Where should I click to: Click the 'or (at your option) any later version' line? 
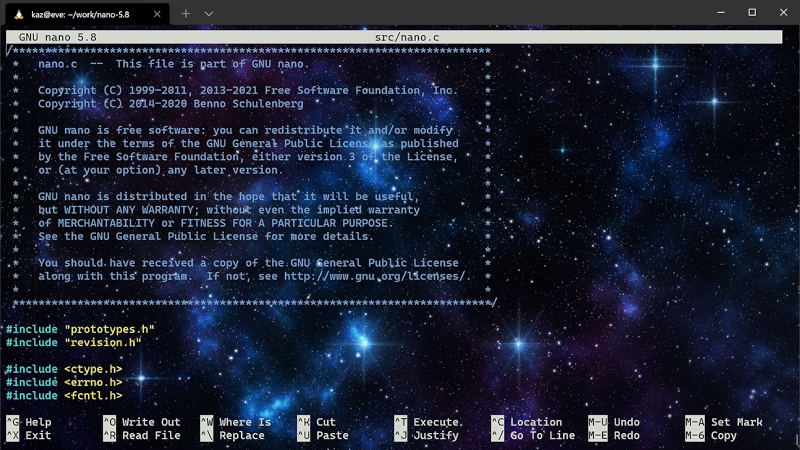pos(160,170)
